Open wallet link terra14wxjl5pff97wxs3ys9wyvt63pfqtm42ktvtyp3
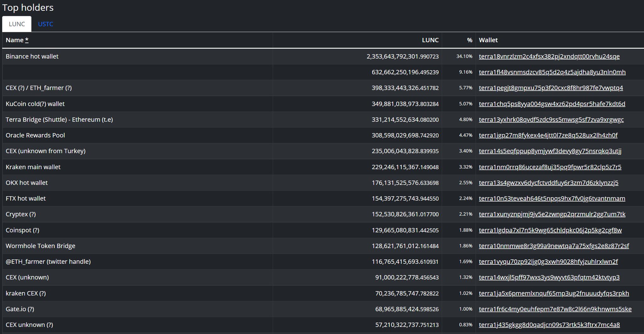Viewport: 644px width, 334px height. point(549,277)
